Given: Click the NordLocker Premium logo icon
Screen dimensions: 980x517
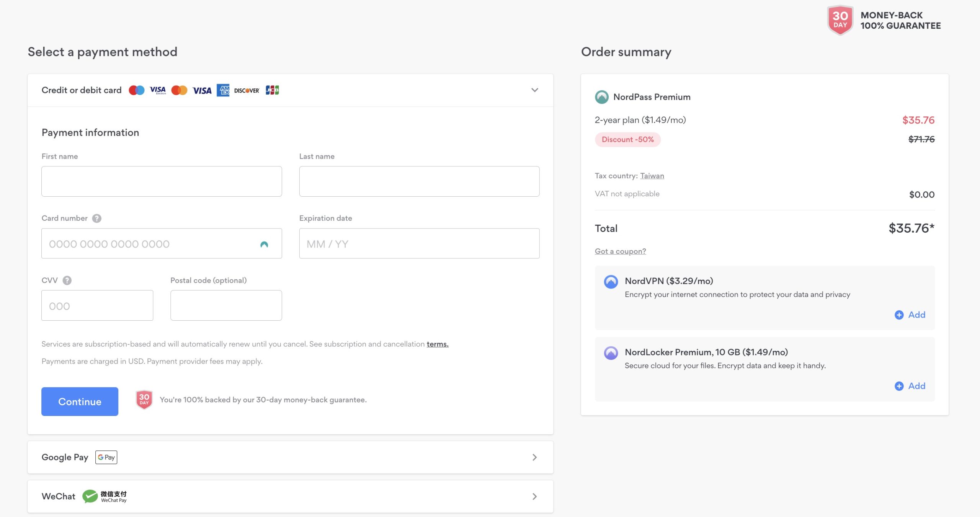Looking at the screenshot, I should (611, 353).
